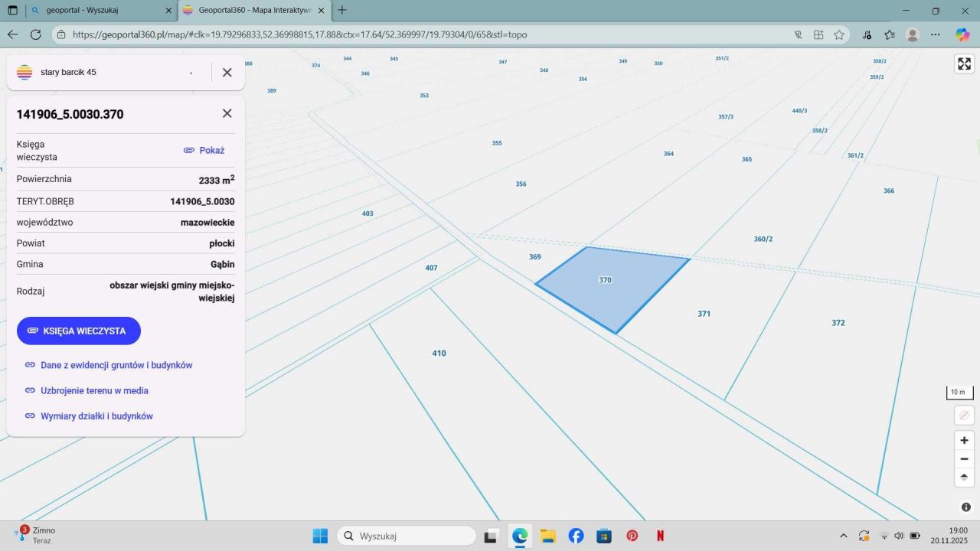Zoom in on the map
This screenshot has height=551, width=980.
click(x=964, y=440)
